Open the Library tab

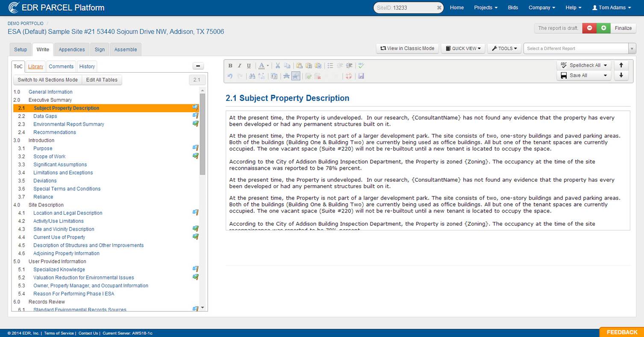pos(35,67)
